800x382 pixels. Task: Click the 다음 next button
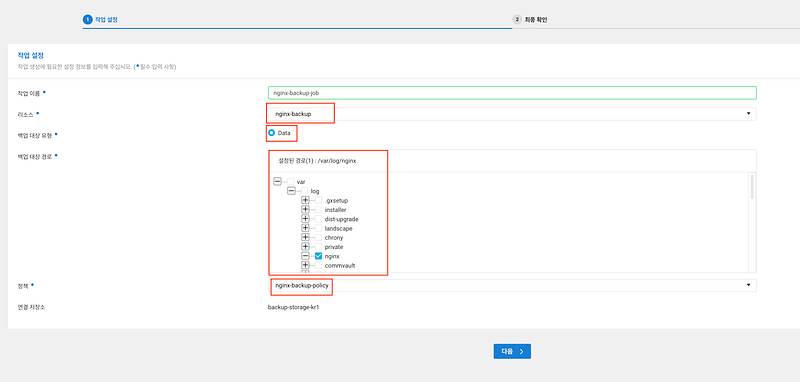(512, 351)
